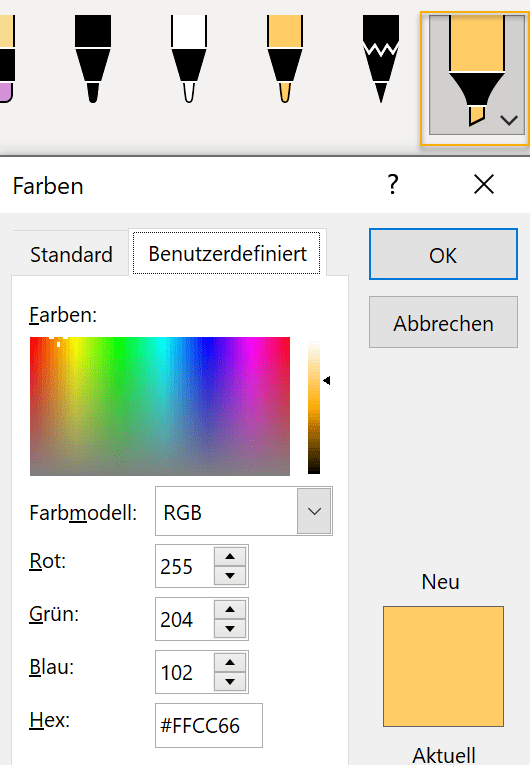Decrease the Grün value
The width and height of the screenshot is (530, 765).
pyautogui.click(x=230, y=629)
